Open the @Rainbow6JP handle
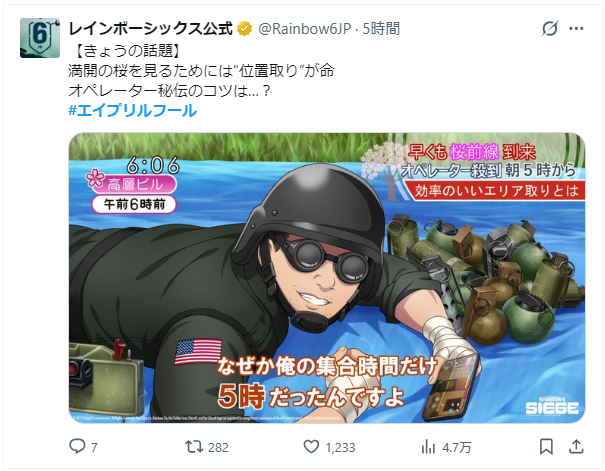 tap(304, 29)
